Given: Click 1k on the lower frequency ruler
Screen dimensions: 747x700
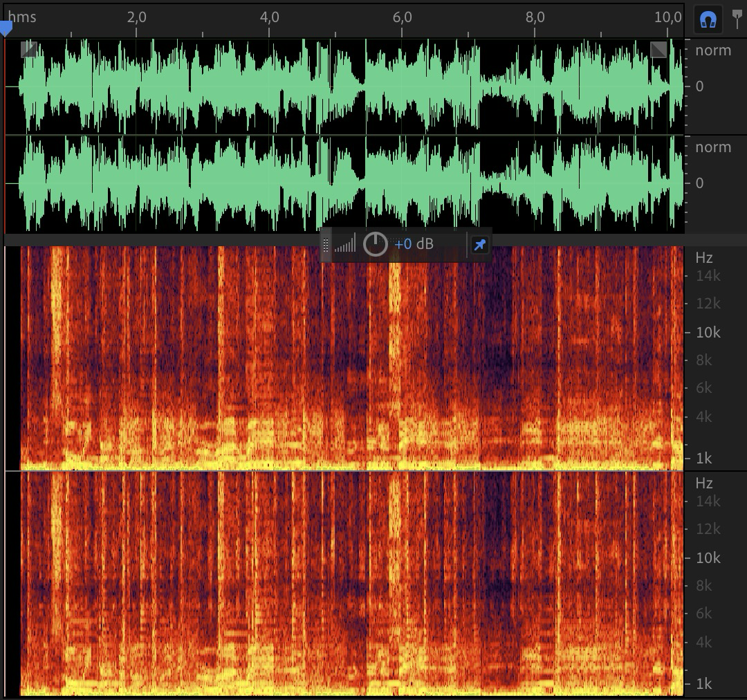Looking at the screenshot, I should click(x=703, y=684).
